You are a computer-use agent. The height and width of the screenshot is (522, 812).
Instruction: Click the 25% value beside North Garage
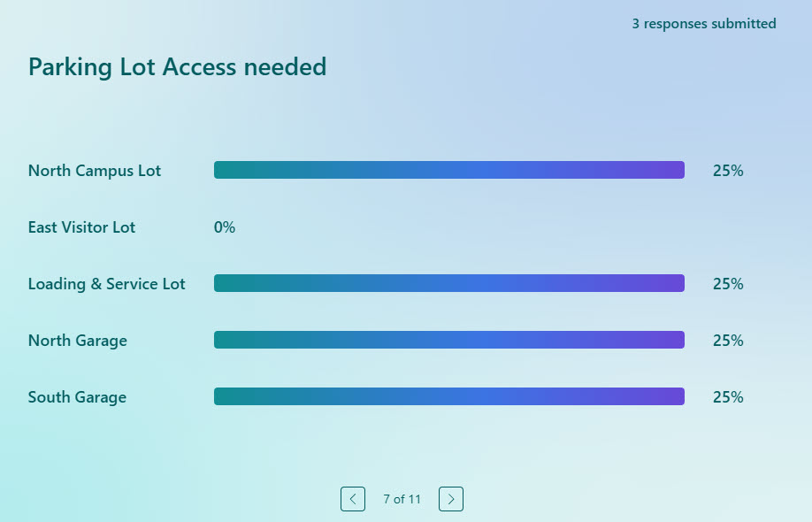727,340
